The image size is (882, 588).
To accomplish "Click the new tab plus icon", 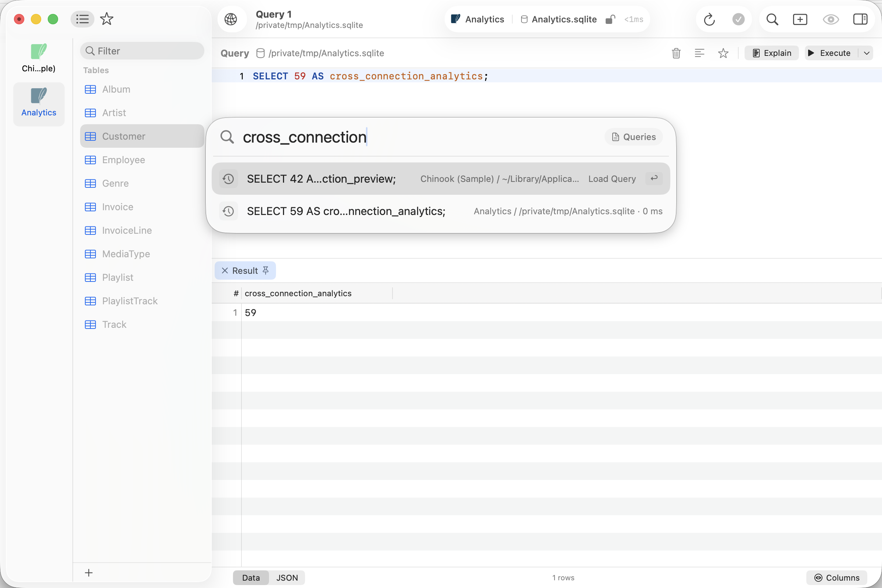I will [800, 19].
